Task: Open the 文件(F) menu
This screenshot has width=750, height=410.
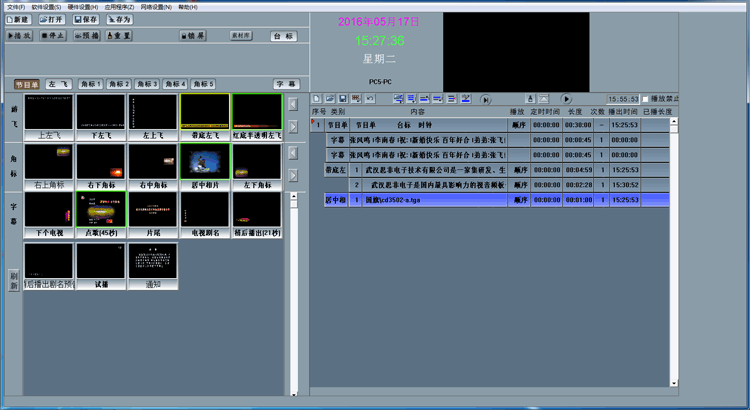Action: coord(14,6)
